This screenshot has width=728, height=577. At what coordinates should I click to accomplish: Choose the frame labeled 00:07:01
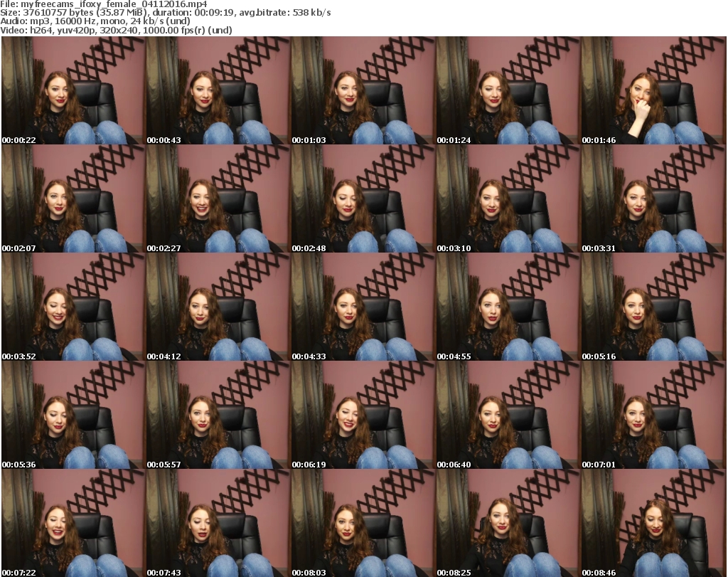coord(653,415)
